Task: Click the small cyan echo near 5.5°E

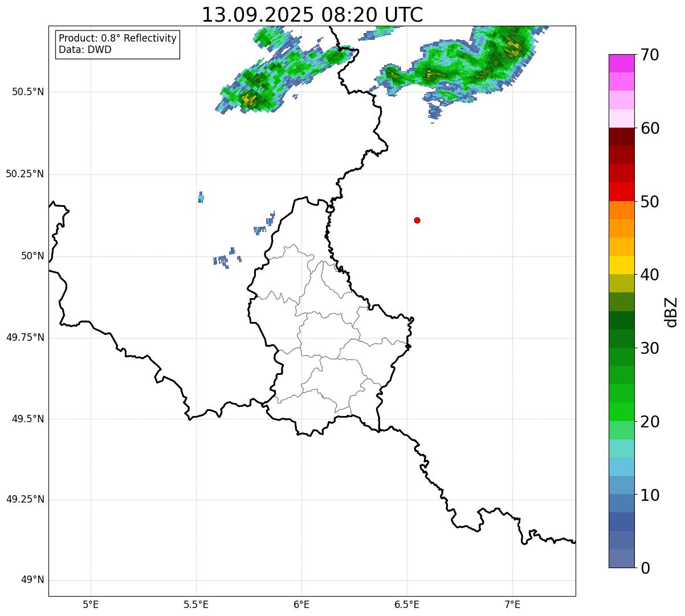Action: 201,197
